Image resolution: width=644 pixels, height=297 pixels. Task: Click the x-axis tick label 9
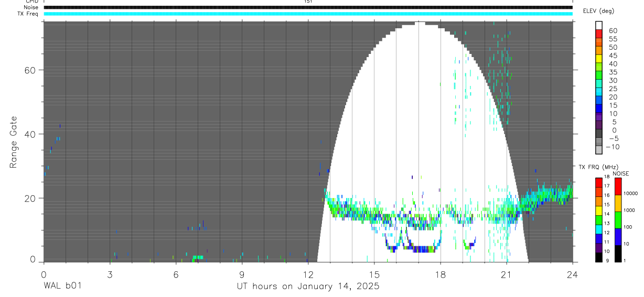click(242, 274)
